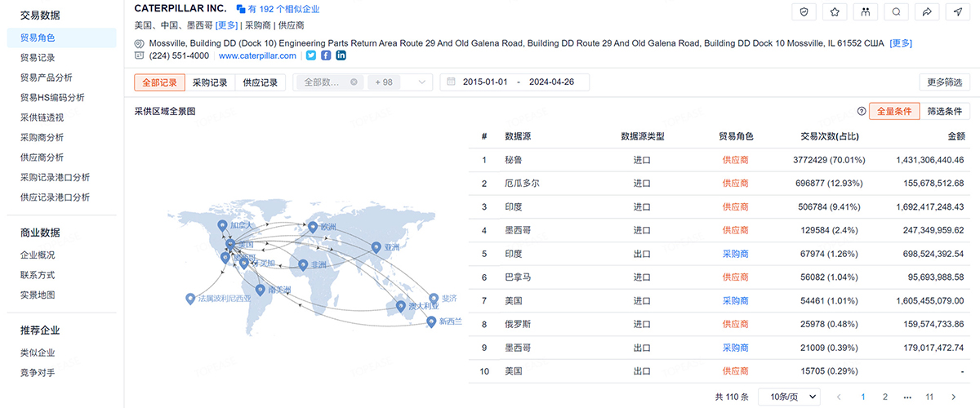Switch to 供应记录 records filter
The height and width of the screenshot is (408, 980).
coord(260,82)
